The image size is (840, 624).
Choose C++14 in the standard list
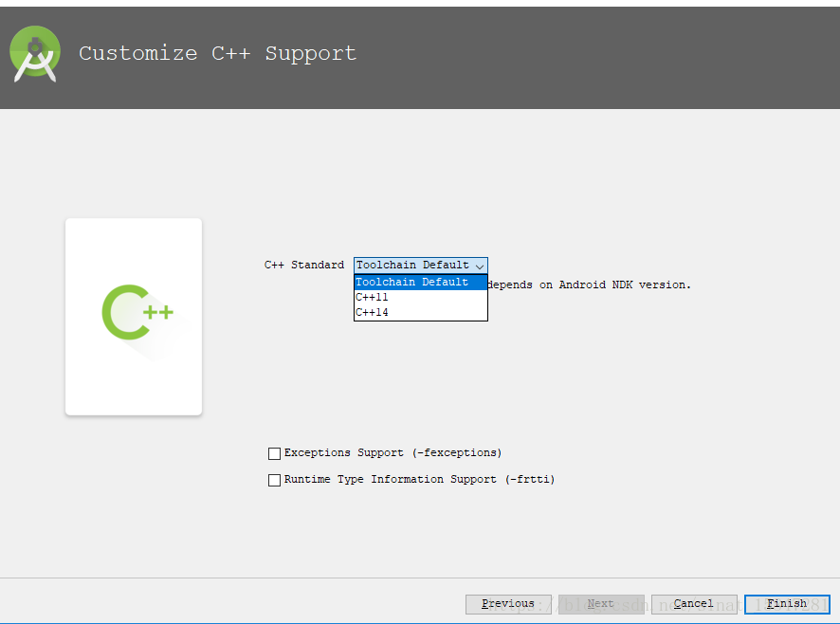tap(421, 312)
